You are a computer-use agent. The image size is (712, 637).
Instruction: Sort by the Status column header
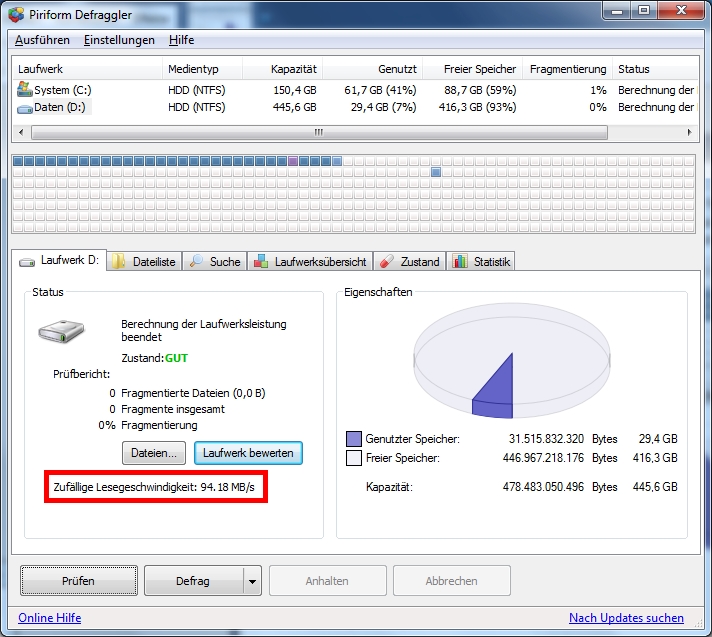[656, 69]
